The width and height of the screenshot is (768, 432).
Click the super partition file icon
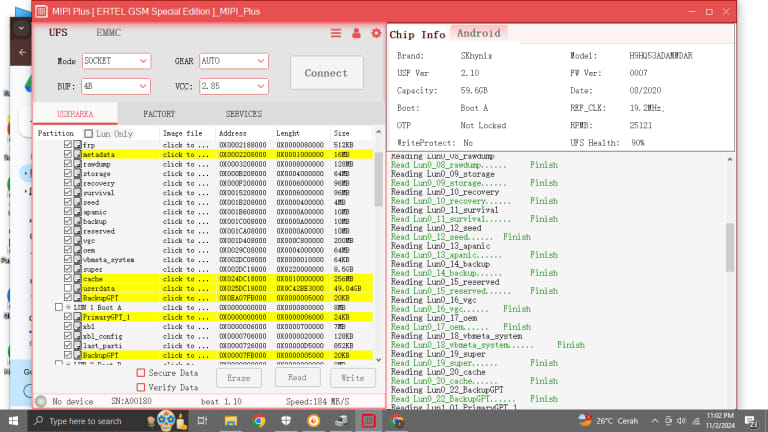point(77,269)
